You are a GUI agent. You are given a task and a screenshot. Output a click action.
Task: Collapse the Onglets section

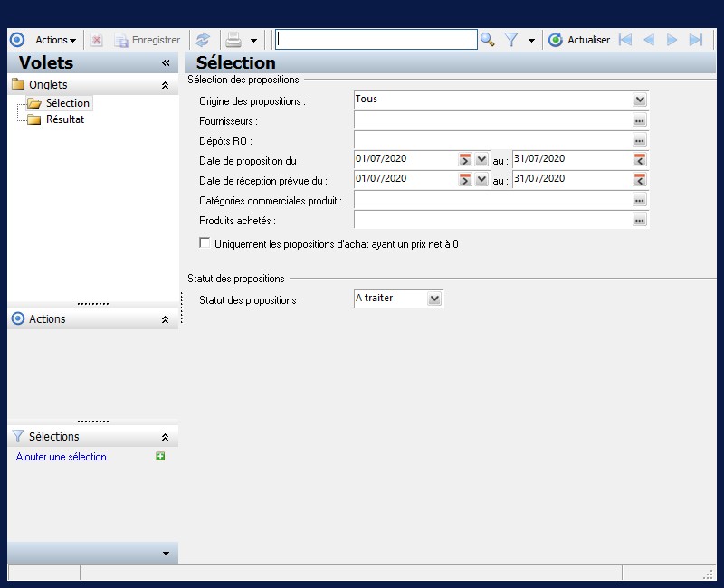point(165,85)
